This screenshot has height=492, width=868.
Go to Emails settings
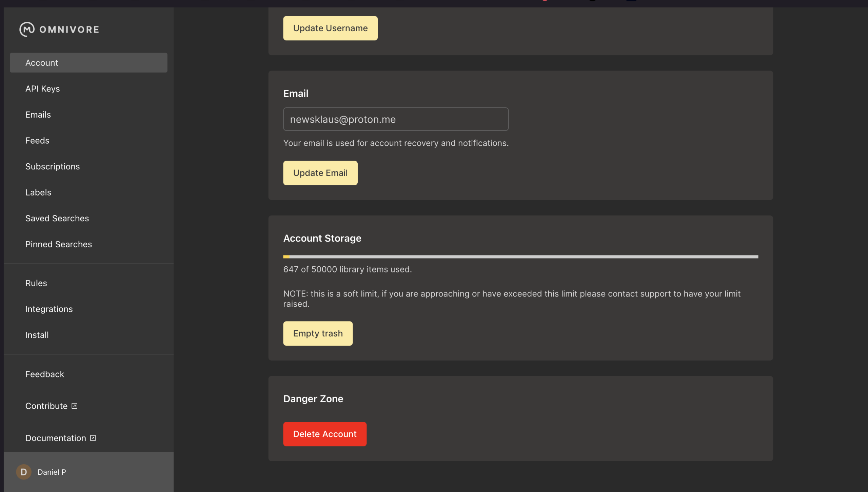point(38,115)
